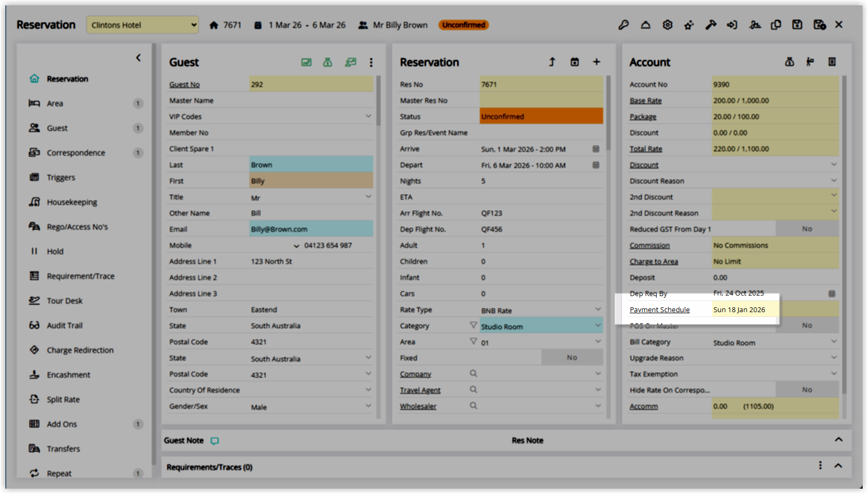868x494 pixels.
Task: Open Requirements/Traces three-dot menu
Action: 820,466
